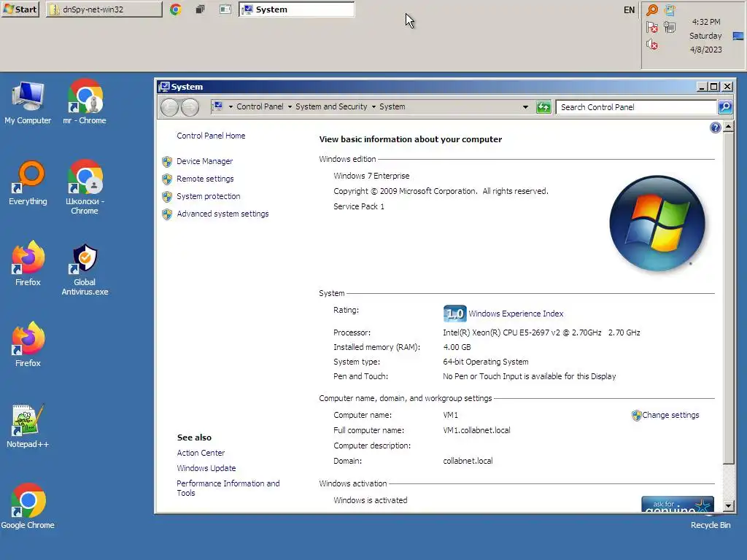Click 'ask for genuine' badge
Viewport: 747px width, 560px height.
coord(678,505)
